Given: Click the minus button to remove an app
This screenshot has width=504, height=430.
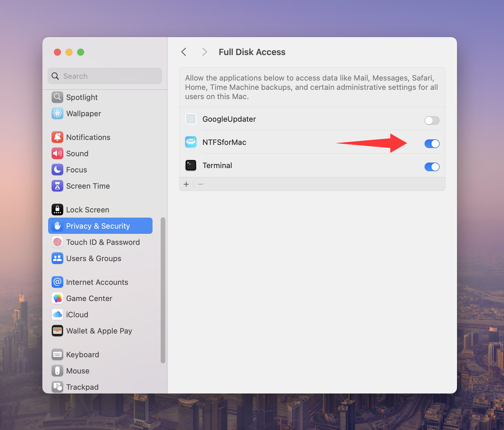Looking at the screenshot, I should coord(201,184).
